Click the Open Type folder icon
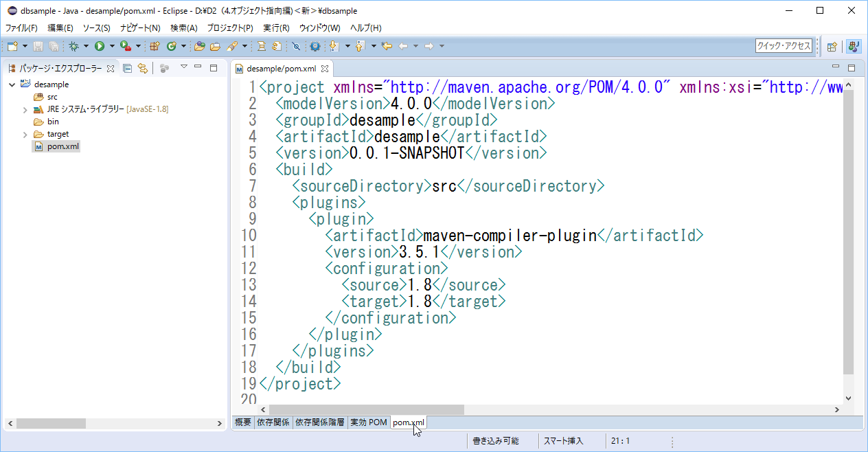This screenshot has width=868, height=452. pos(199,46)
